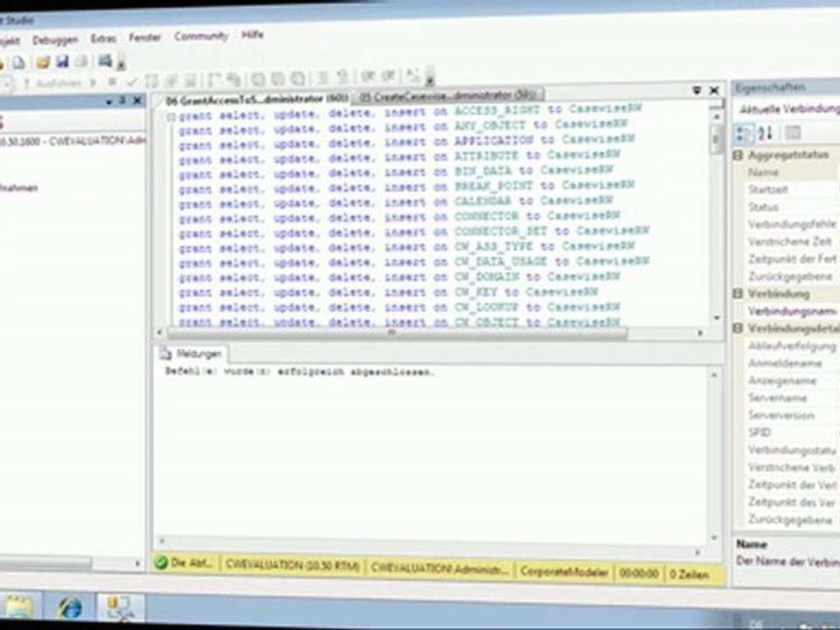Switch properties to the Categorized view
The image size is (840, 630).
coord(744,133)
